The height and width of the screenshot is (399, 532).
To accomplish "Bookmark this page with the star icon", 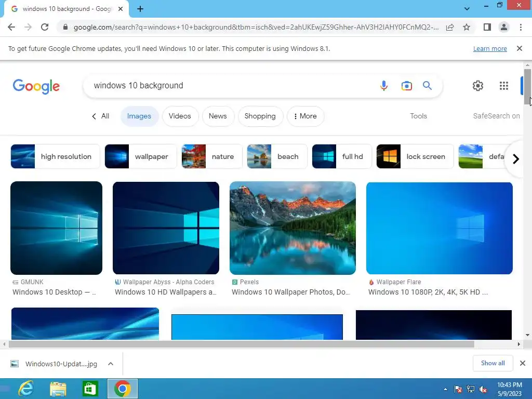I will coord(467,27).
